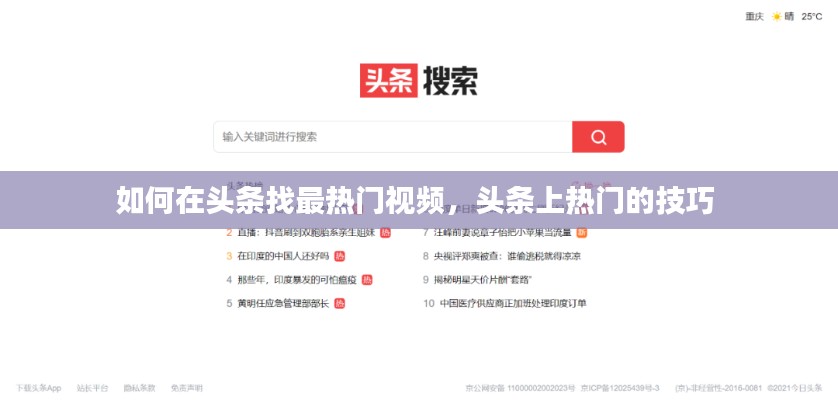The height and width of the screenshot is (400, 838).
Task: Click the orange 新 badge on item 7
Action: coord(582,232)
